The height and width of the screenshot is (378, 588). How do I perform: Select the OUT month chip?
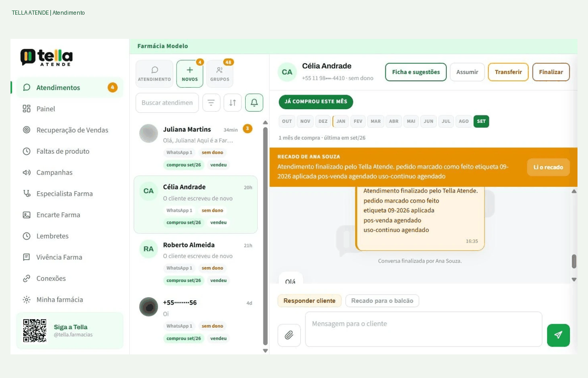287,121
